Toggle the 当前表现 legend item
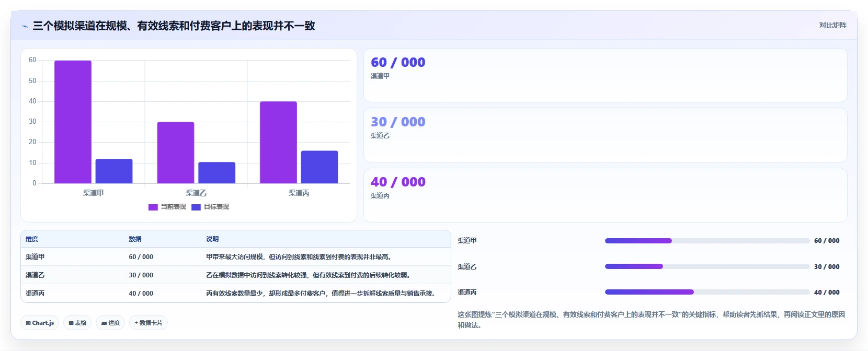This screenshot has width=868, height=351. pyautogui.click(x=167, y=207)
